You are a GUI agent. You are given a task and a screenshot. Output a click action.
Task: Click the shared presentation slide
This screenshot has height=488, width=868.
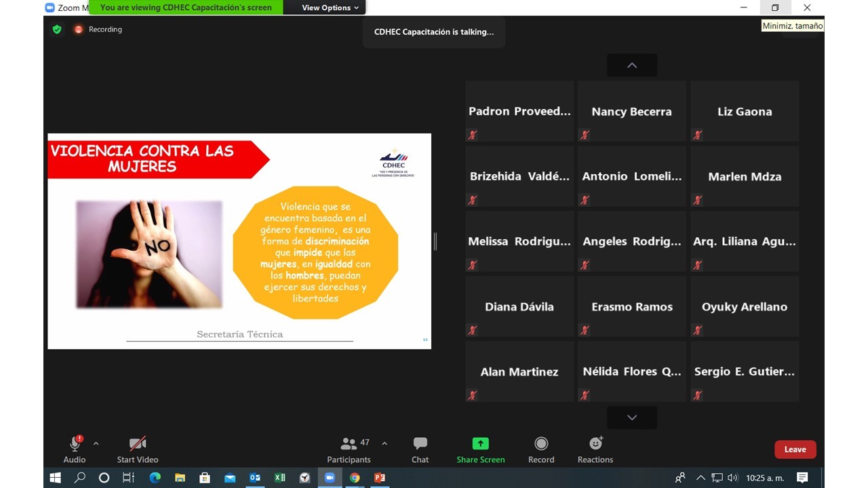(x=239, y=241)
